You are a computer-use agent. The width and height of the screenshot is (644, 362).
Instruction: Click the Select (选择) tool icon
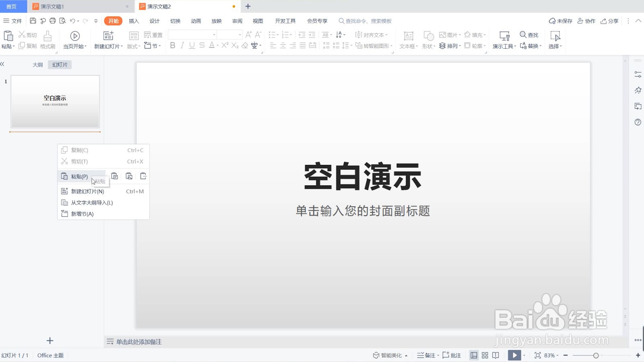click(x=555, y=36)
